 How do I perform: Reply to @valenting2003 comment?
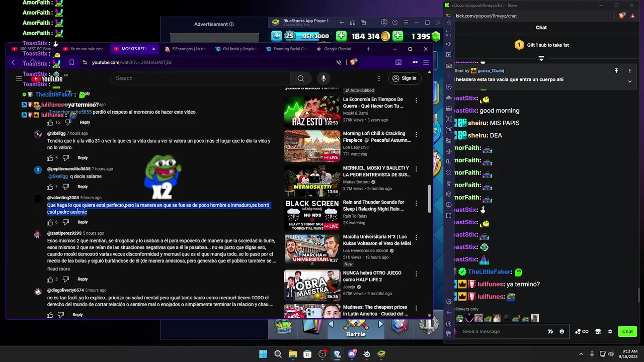coord(83,222)
